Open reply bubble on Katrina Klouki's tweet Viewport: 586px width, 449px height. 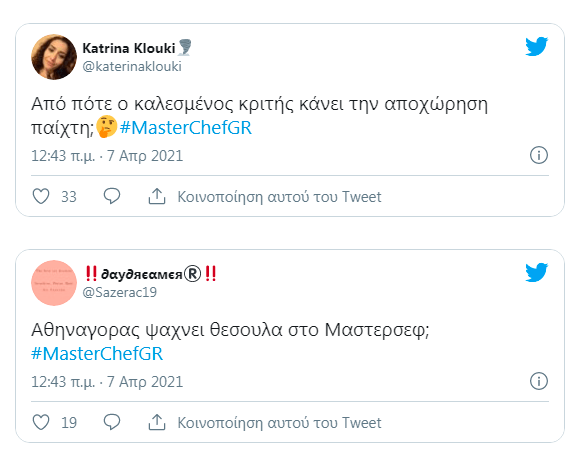[x=112, y=196]
